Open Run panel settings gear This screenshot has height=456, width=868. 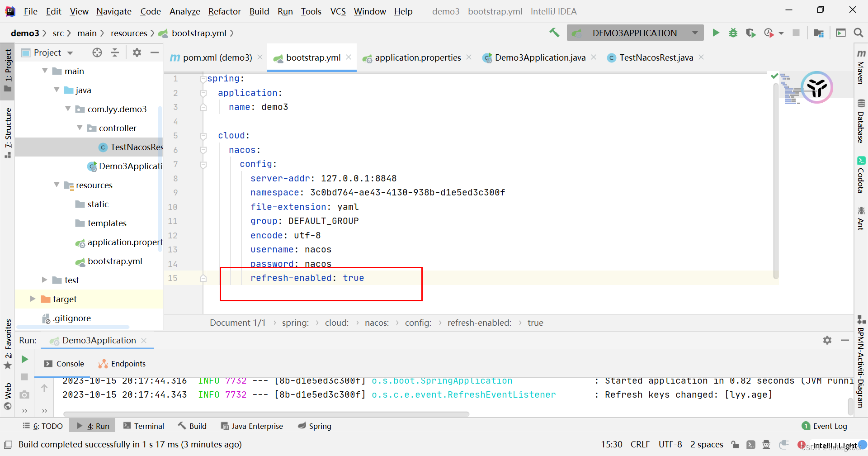[827, 340]
